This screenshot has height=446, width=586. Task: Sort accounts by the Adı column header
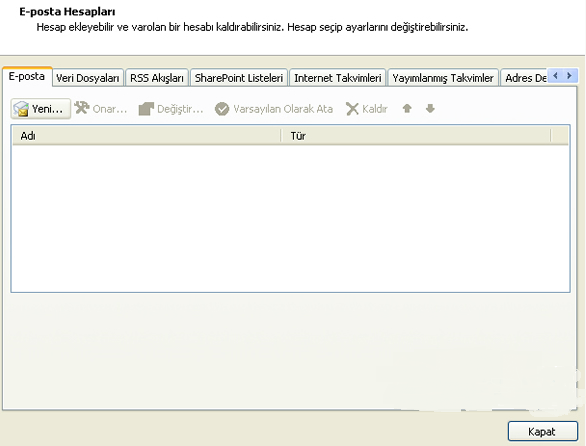[x=146, y=136]
